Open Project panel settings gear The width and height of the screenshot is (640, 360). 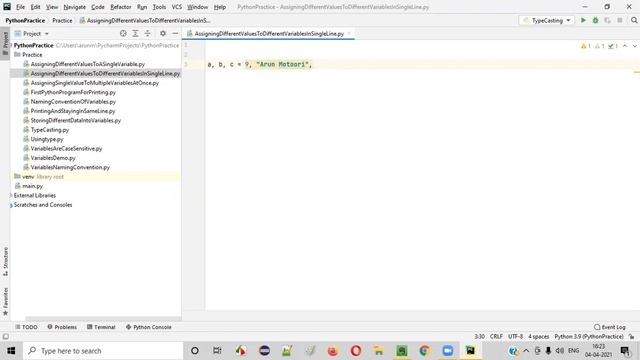(x=163, y=33)
